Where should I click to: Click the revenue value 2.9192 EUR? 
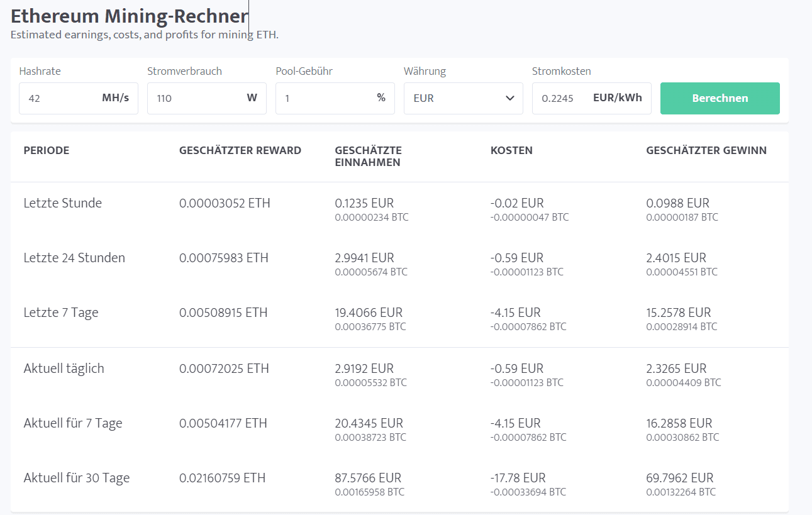365,368
